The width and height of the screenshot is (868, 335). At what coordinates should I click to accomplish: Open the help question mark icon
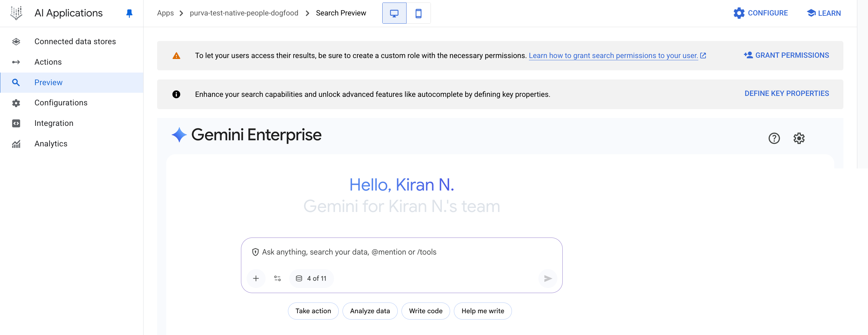[x=774, y=138]
